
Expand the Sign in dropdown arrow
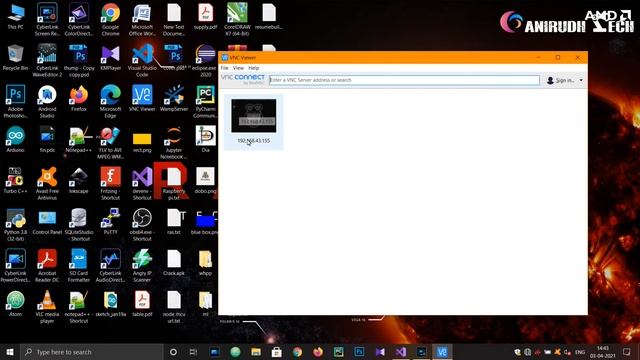(581, 80)
